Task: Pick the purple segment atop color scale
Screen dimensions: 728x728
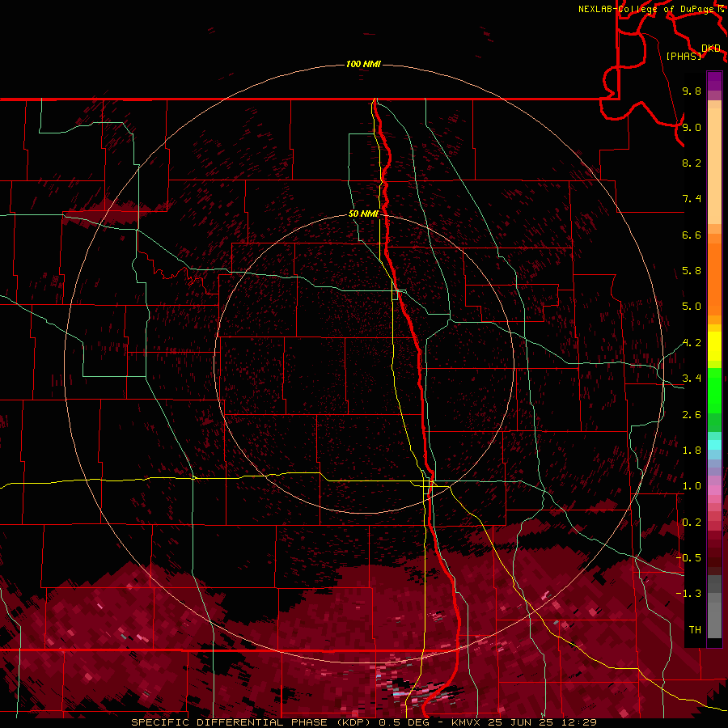Action: (x=714, y=81)
